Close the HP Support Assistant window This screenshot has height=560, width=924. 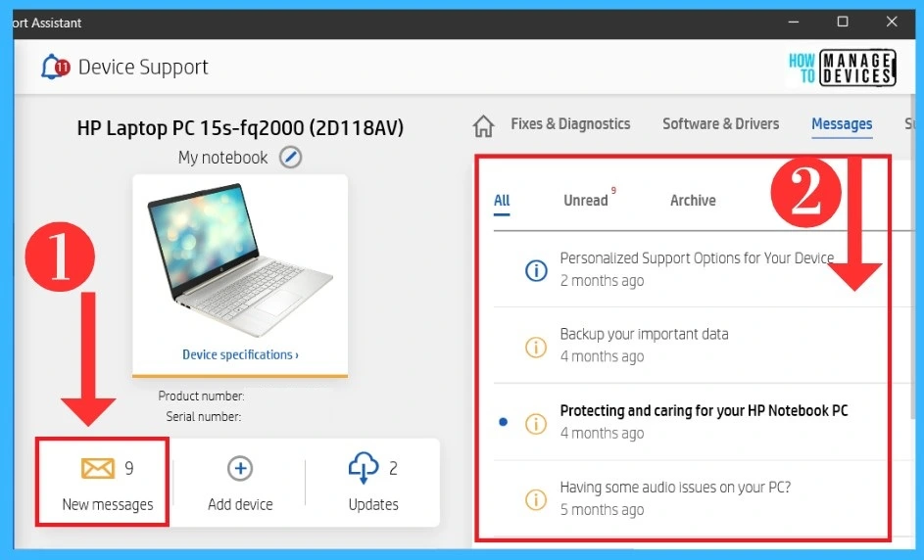tap(892, 22)
